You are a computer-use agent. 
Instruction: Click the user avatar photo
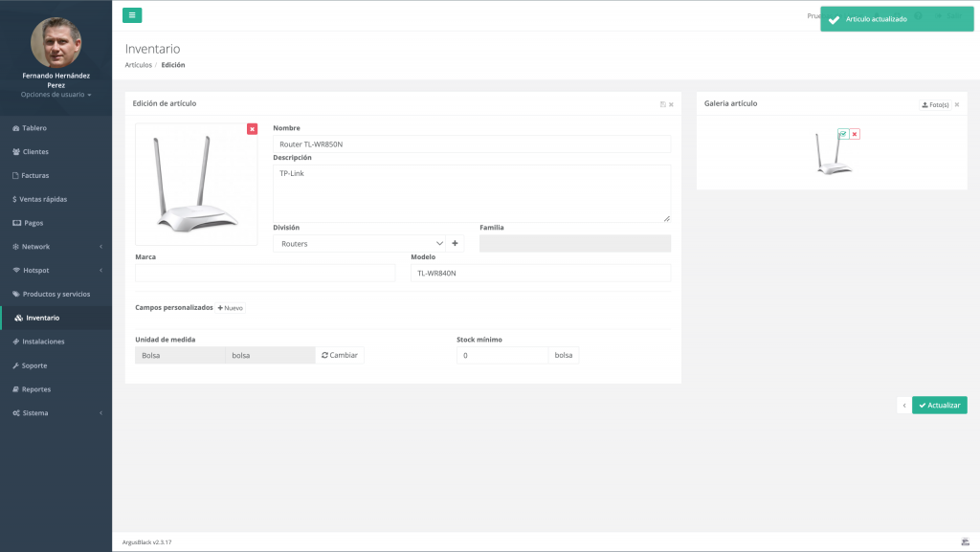click(56, 42)
